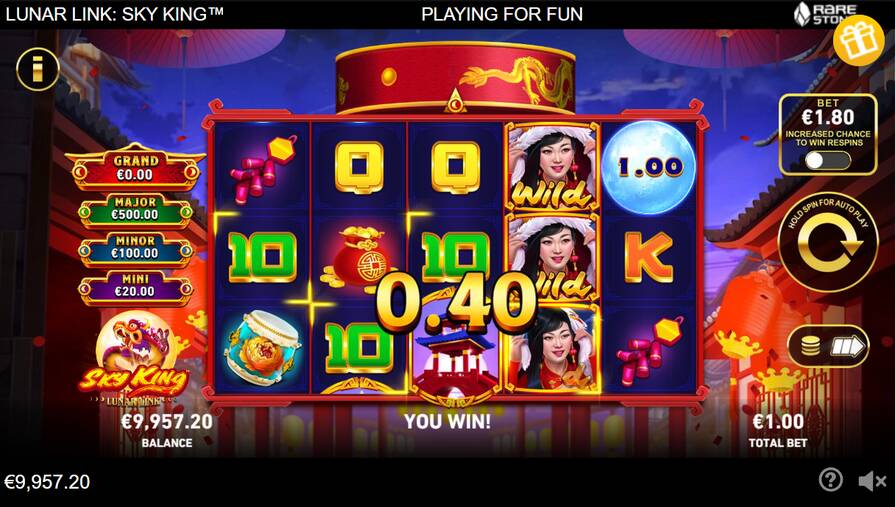Toggle increased chance to win respins
895x507 pixels.
(x=828, y=160)
